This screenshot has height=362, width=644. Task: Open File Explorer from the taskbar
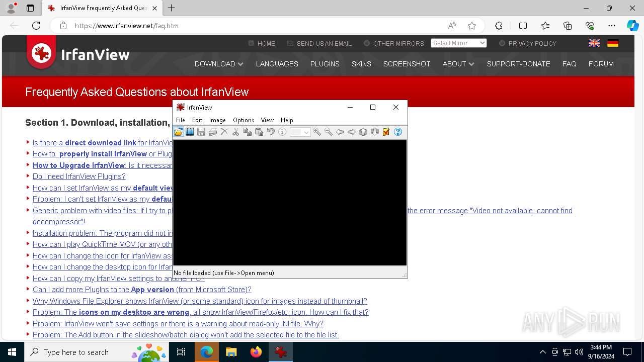(x=231, y=352)
